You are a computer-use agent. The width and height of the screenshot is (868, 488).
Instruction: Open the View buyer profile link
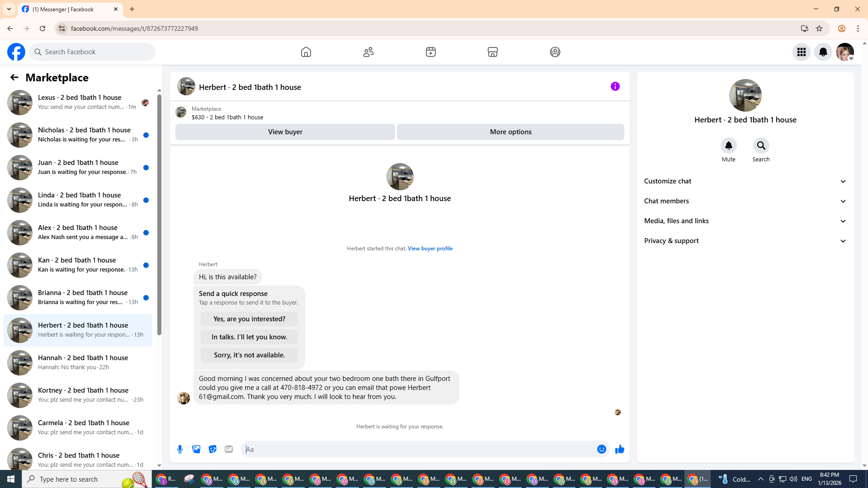click(x=430, y=249)
